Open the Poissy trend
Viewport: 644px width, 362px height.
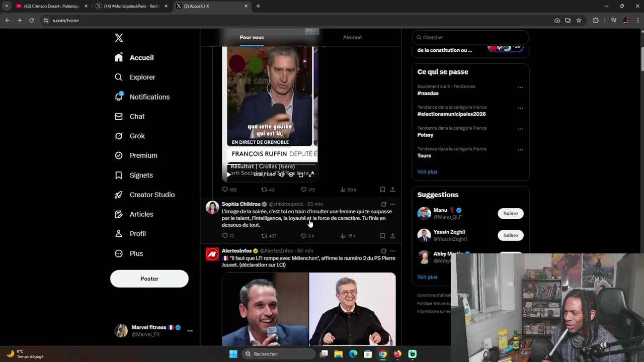tap(425, 135)
